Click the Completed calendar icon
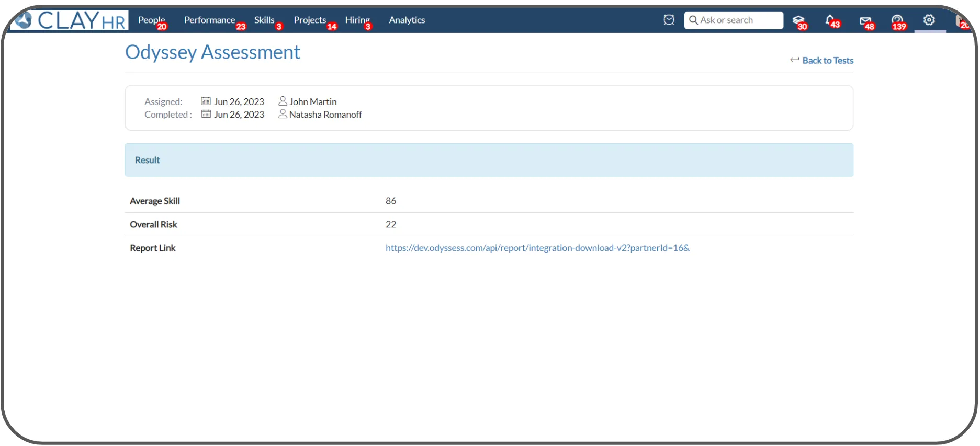 tap(206, 113)
